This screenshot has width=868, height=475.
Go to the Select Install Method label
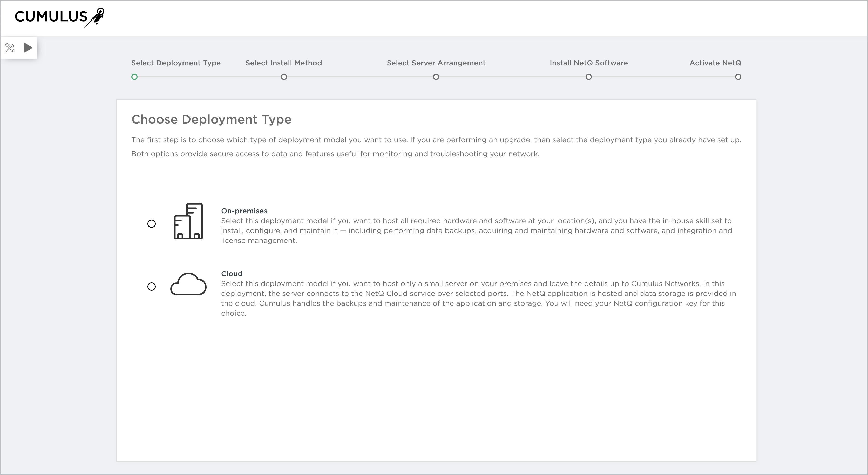click(284, 63)
